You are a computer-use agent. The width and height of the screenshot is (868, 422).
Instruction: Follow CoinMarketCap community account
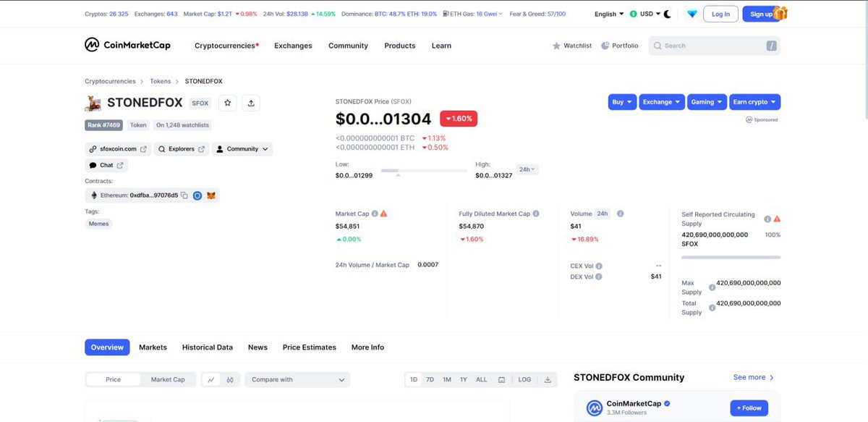(x=749, y=408)
